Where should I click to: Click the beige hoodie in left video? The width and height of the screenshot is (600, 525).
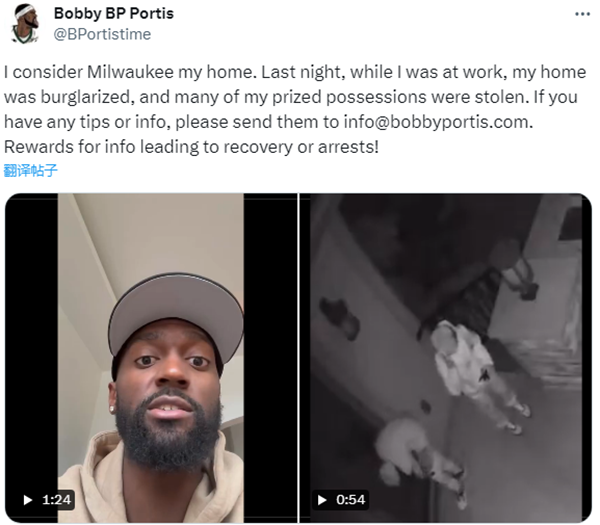tap(151, 484)
